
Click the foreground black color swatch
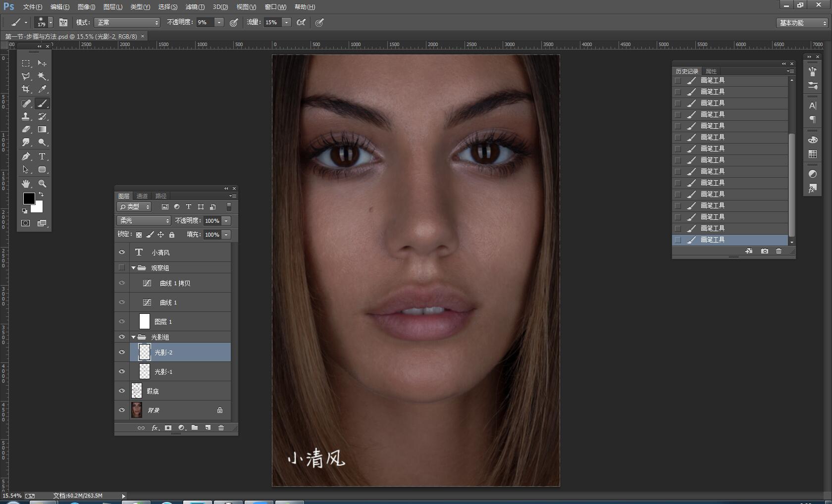[29, 199]
